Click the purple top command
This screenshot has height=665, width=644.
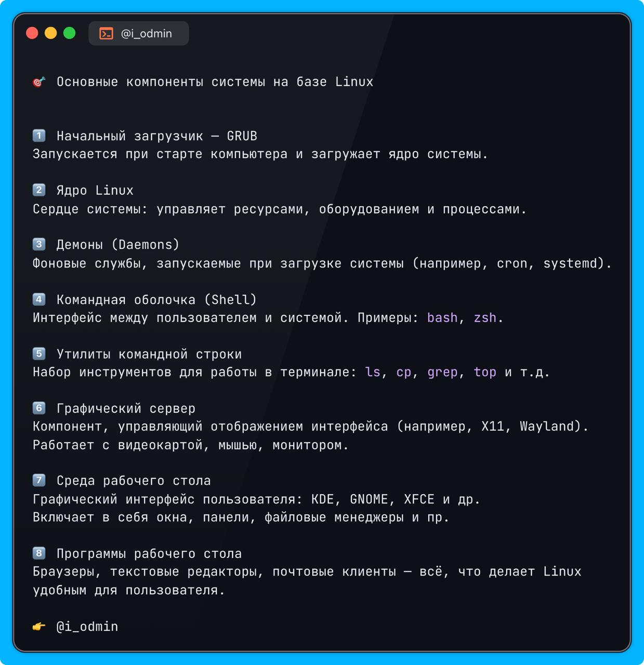click(485, 372)
